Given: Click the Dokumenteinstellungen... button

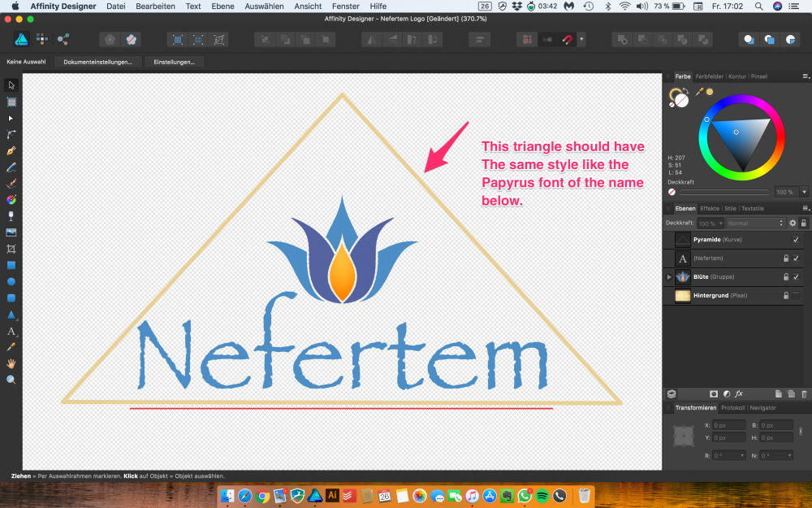Looking at the screenshot, I should pos(98,61).
